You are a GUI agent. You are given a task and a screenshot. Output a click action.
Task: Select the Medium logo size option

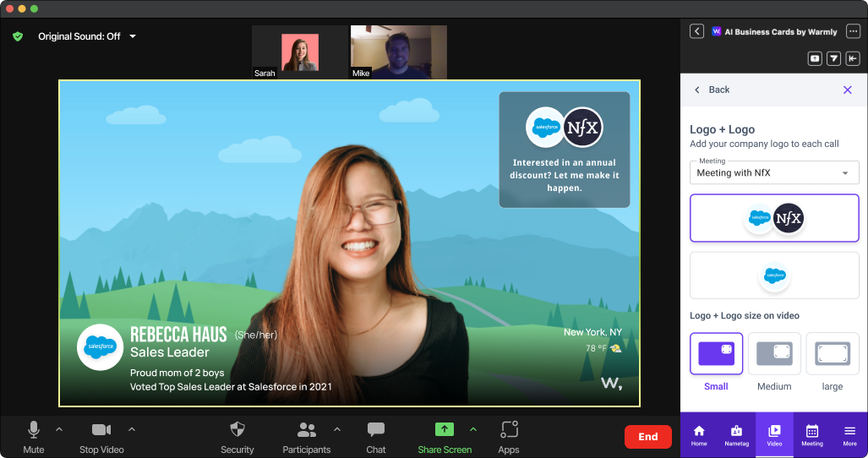(x=774, y=354)
